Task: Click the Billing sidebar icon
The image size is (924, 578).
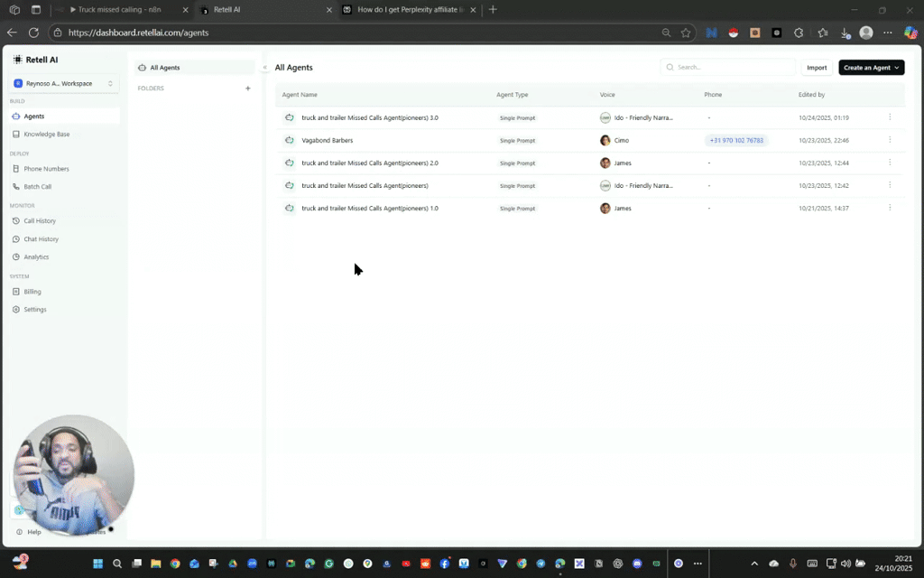Action: (x=16, y=292)
